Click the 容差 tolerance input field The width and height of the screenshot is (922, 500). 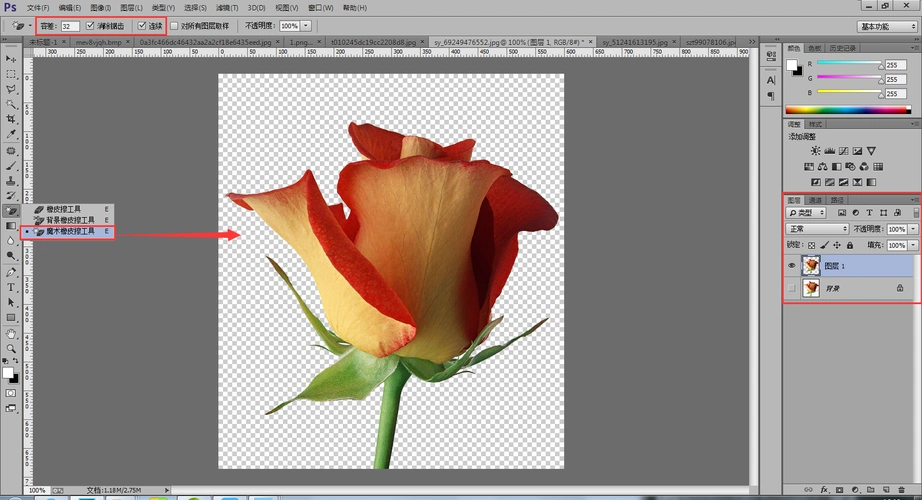point(70,25)
